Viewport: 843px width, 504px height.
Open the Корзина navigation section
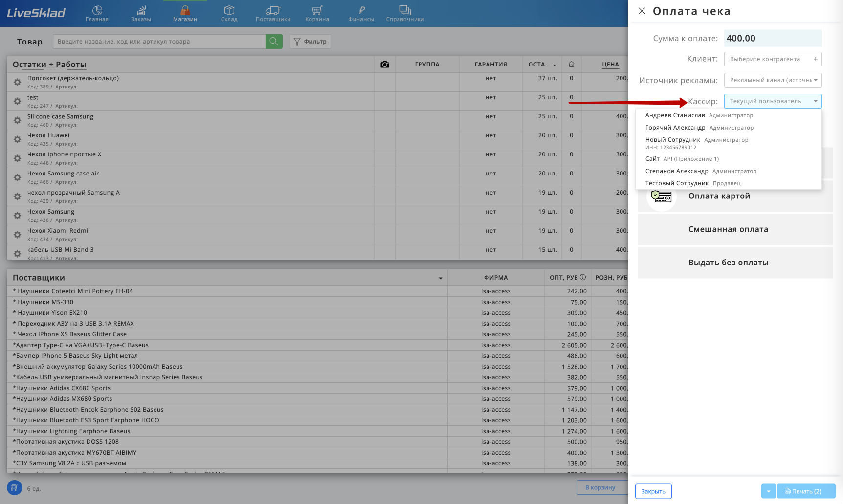(317, 13)
